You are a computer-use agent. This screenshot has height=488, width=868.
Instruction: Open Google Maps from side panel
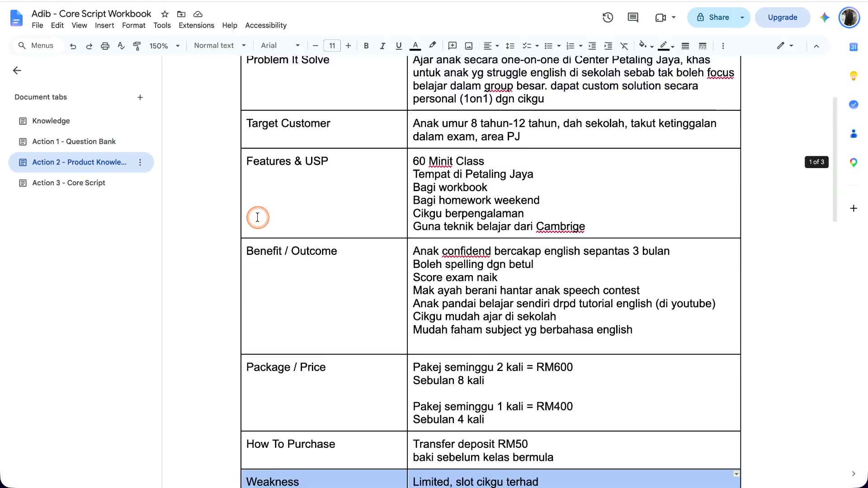(x=853, y=163)
